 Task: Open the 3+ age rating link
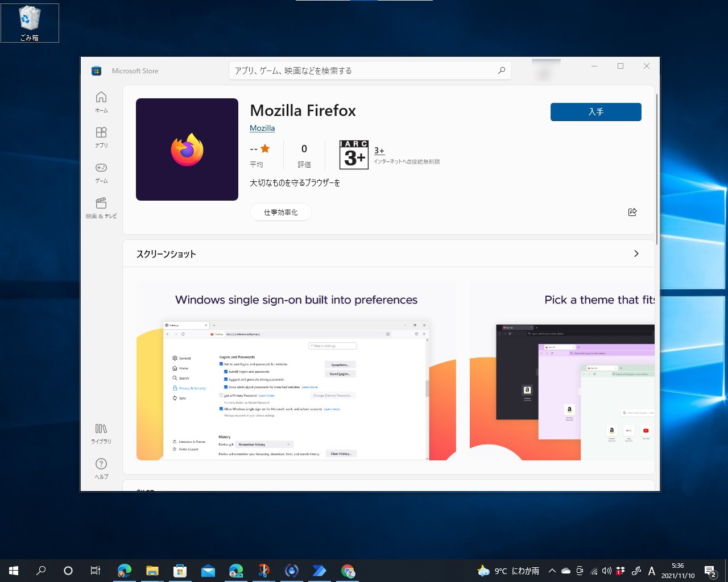coord(379,150)
